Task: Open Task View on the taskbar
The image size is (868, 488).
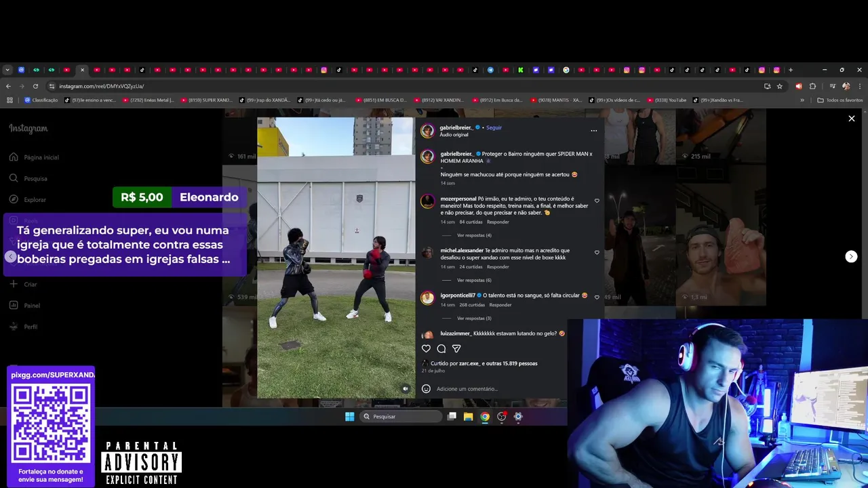Action: (452, 416)
